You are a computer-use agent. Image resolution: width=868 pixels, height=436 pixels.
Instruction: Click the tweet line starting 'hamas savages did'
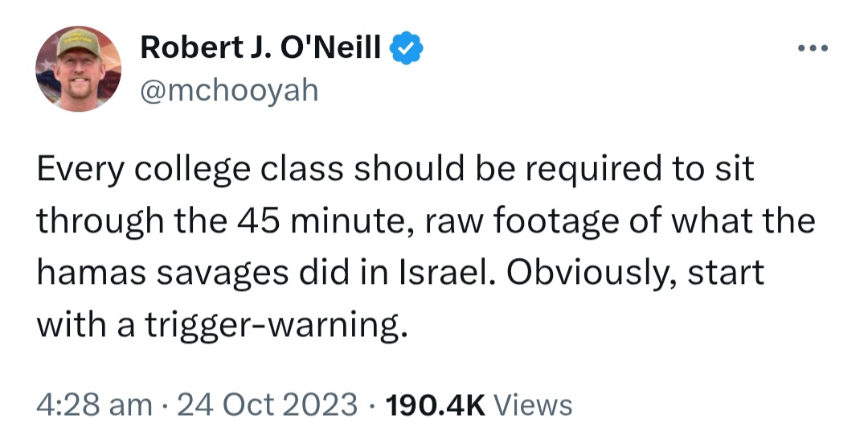click(x=400, y=273)
